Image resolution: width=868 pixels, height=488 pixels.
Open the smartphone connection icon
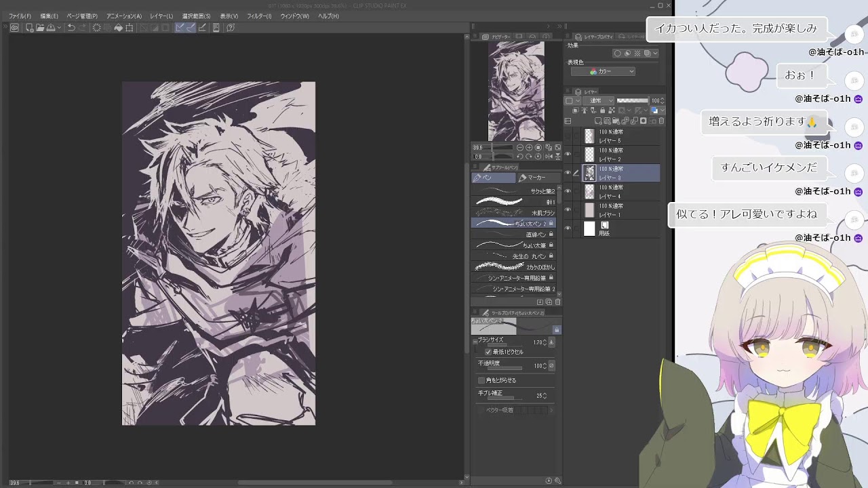(216, 28)
